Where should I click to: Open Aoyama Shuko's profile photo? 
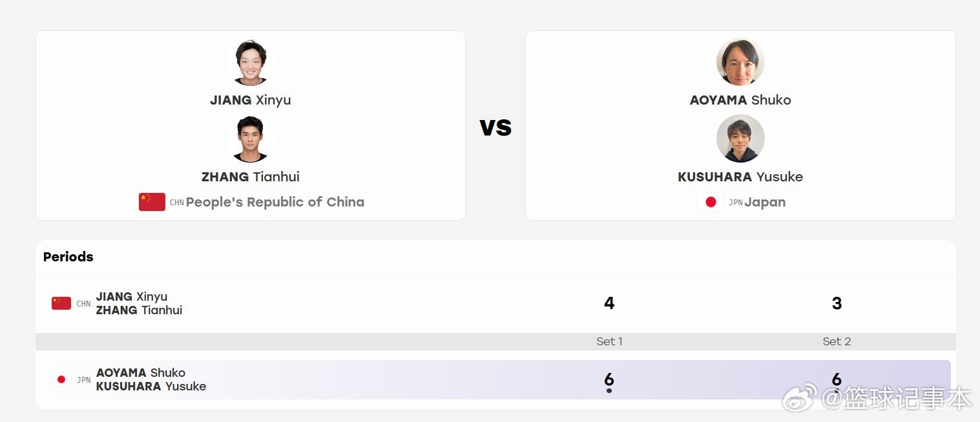(740, 62)
